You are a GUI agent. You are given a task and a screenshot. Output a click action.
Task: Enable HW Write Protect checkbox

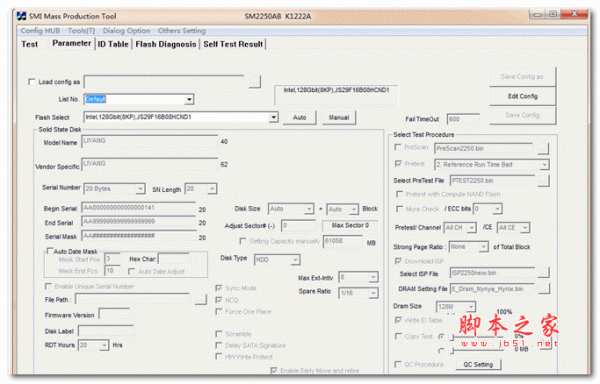(x=219, y=357)
